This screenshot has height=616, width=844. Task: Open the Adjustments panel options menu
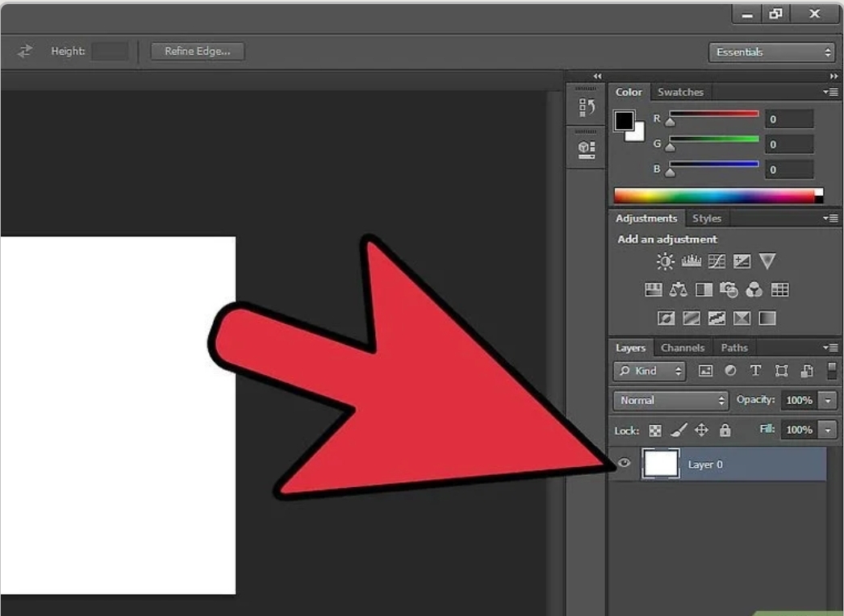830,218
